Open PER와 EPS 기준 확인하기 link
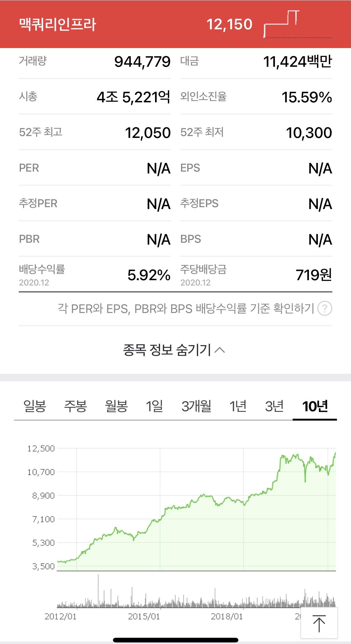Screen dimensions: 351x644 [x=186, y=309]
